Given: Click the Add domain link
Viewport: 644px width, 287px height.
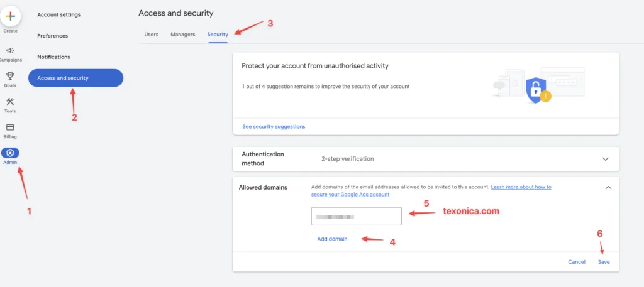Looking at the screenshot, I should click(x=332, y=239).
